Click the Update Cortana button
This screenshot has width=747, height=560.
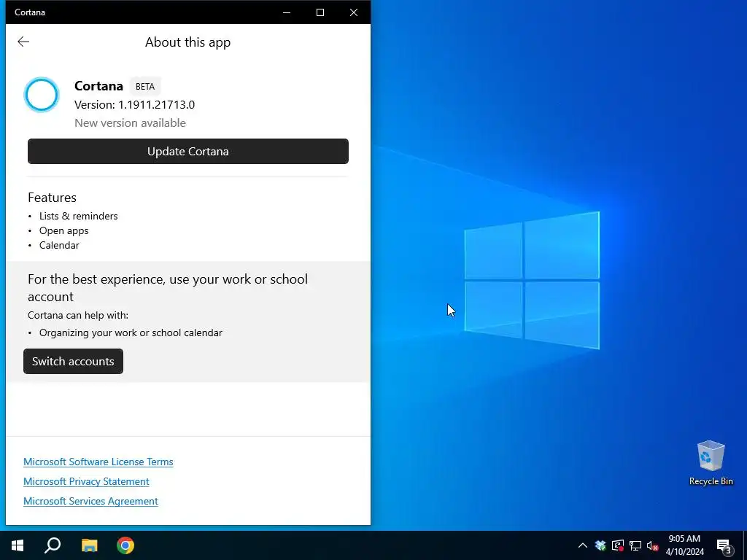click(188, 152)
